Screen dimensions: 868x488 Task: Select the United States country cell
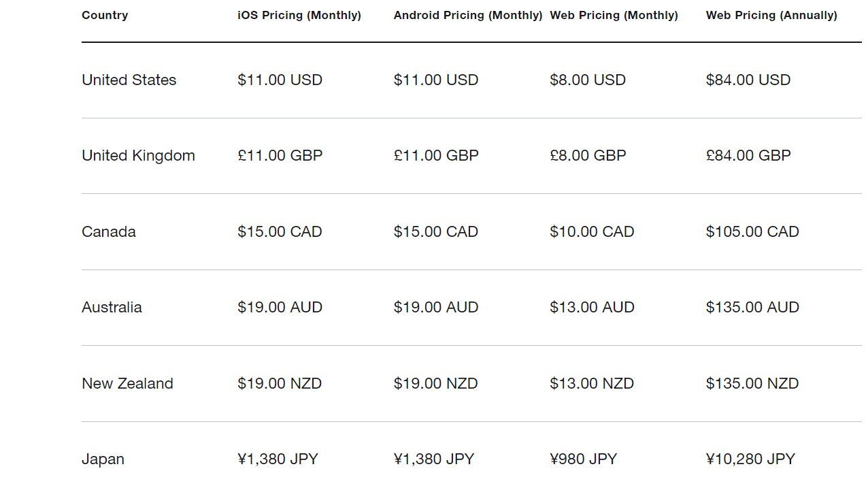pos(129,80)
